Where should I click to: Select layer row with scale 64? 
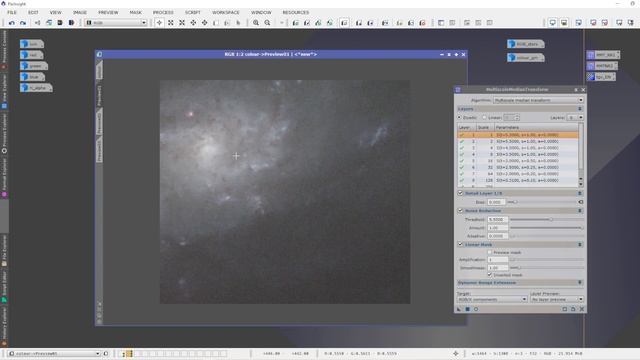518,173
